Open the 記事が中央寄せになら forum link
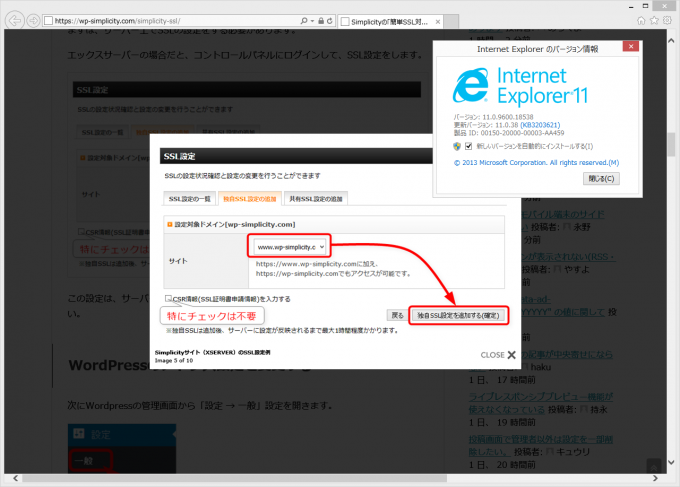 click(x=566, y=354)
